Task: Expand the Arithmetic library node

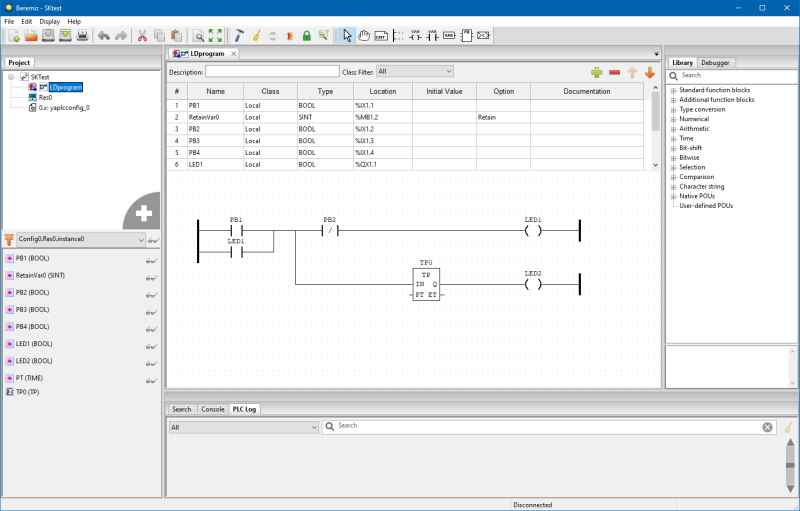Action: tap(673, 129)
